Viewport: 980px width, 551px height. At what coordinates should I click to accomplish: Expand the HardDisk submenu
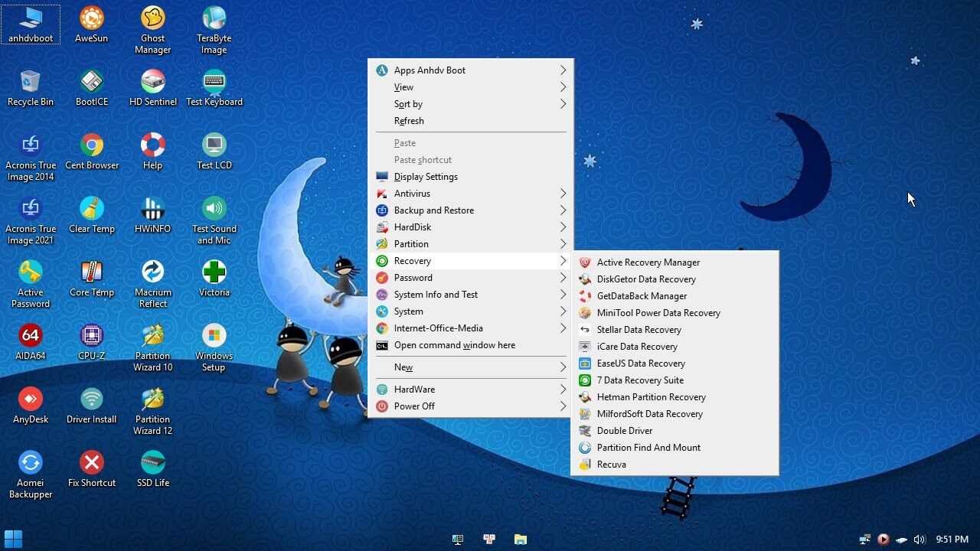471,227
